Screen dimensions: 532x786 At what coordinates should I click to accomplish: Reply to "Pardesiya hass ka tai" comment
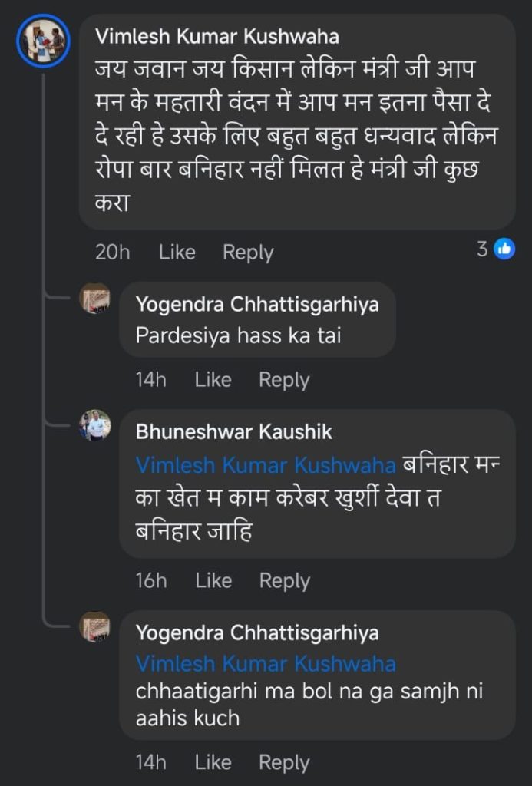pos(284,380)
